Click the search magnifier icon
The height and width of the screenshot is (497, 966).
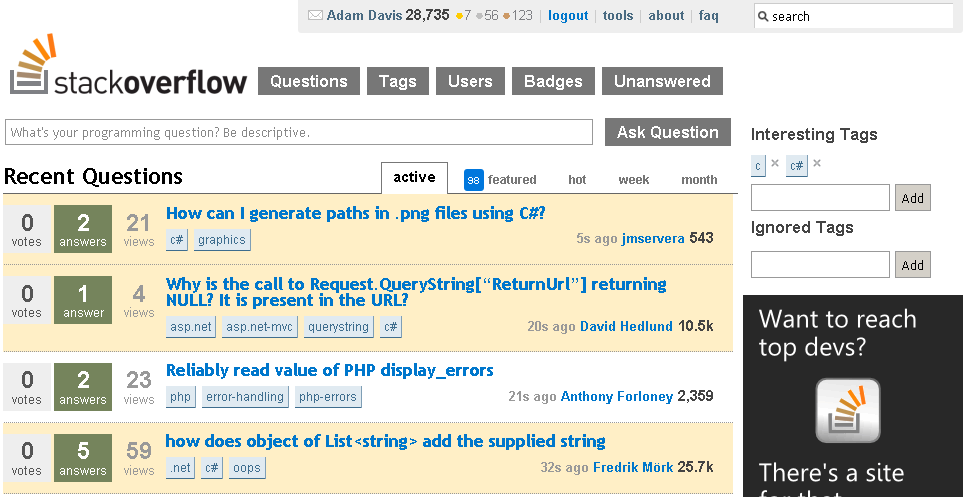(763, 16)
